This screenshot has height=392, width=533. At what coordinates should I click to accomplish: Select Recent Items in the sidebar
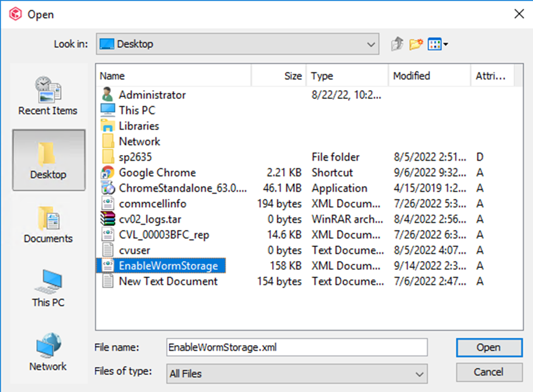click(48, 97)
